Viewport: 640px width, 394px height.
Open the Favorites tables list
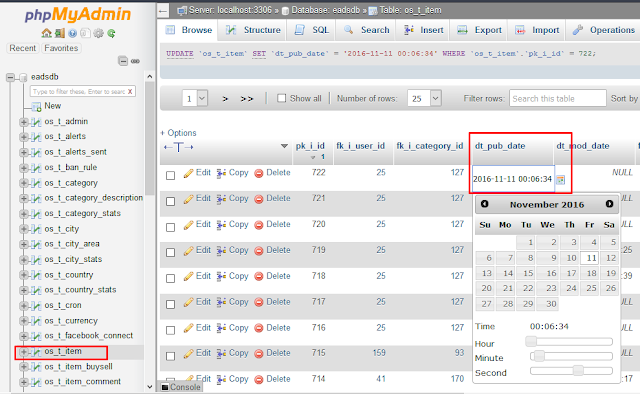tap(61, 48)
